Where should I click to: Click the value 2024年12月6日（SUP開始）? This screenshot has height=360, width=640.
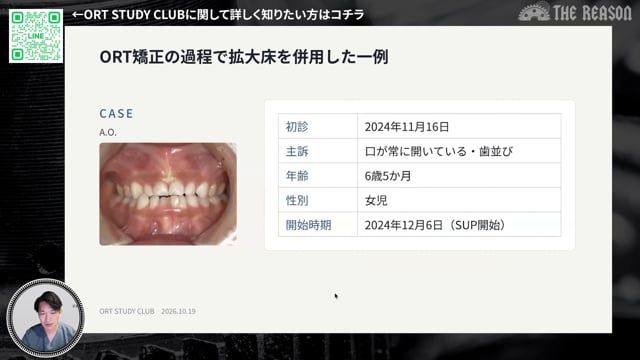tap(436, 225)
